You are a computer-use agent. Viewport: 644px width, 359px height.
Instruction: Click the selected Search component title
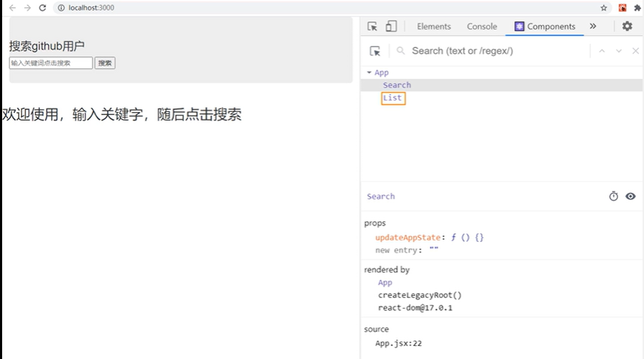tap(381, 197)
